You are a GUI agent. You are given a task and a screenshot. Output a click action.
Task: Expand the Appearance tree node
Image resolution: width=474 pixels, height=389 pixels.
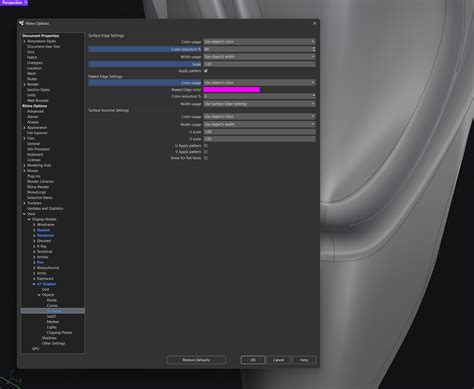pyautogui.click(x=24, y=128)
